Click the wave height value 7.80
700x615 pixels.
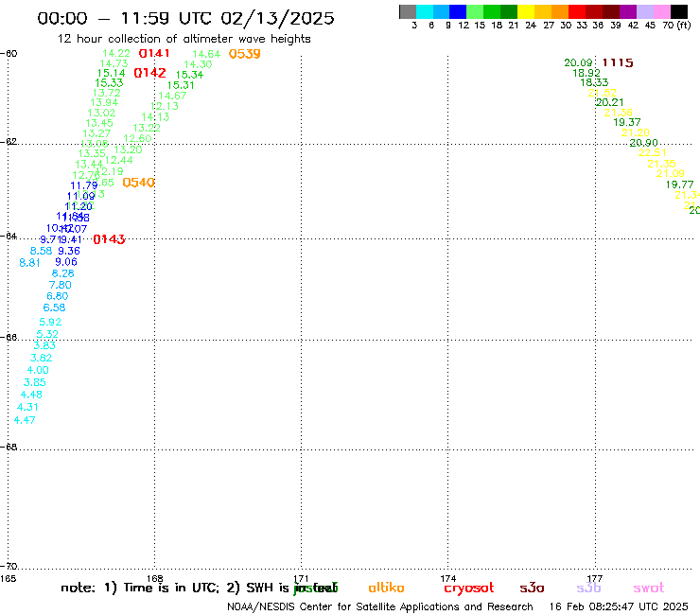61,285
